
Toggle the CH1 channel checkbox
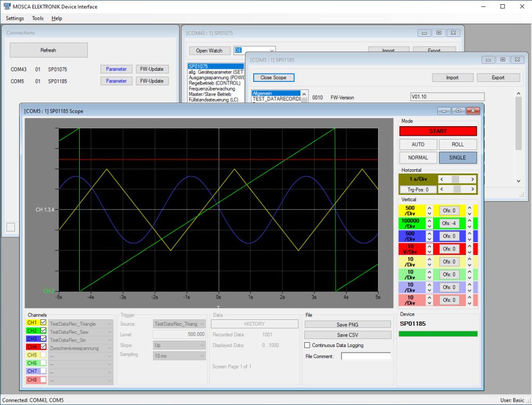tap(44, 322)
